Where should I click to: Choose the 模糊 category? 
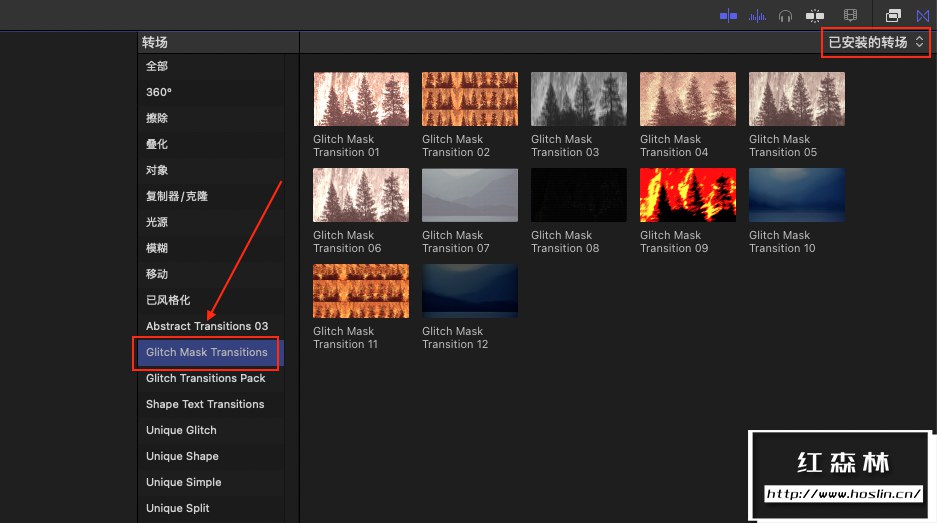[212, 248]
